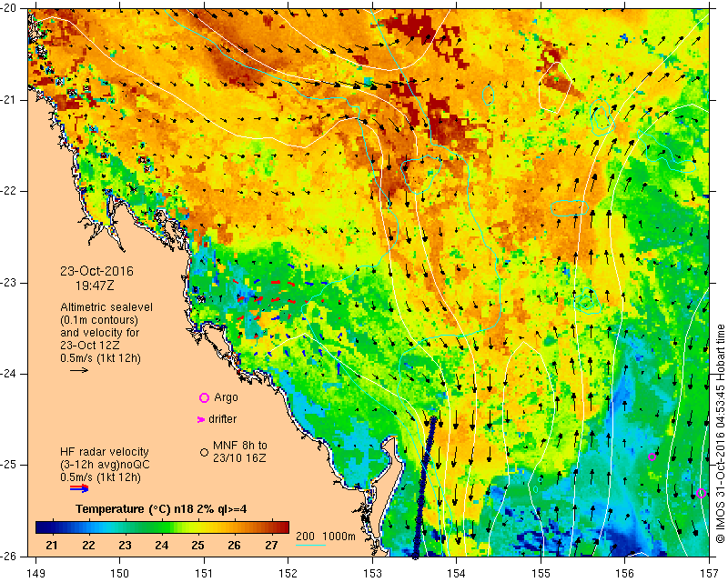
Task: Click the HF radar red-blue scale arrow
Action: [x=79, y=488]
